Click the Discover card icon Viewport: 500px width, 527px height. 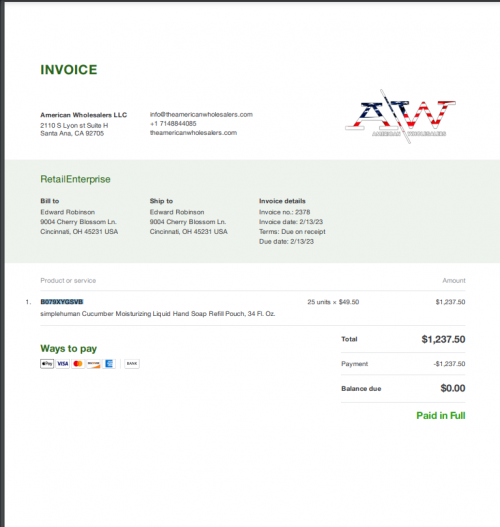[93, 364]
